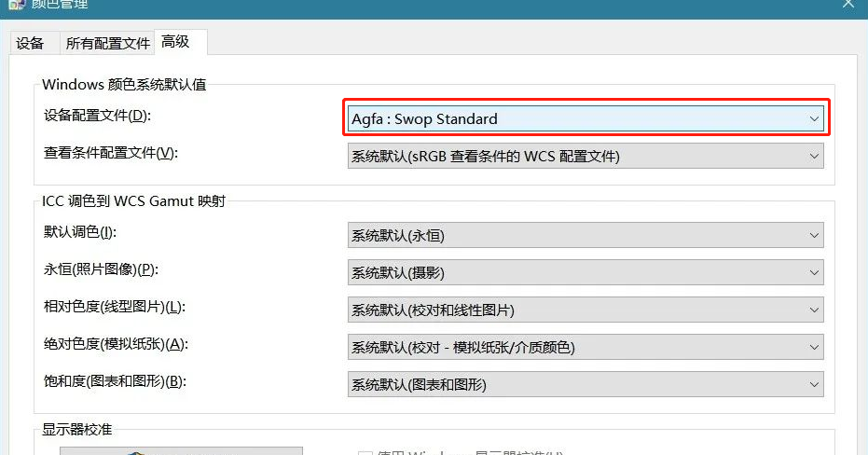Click the calibrate display button under 显示器校准
Viewport: 868px width, 455px height.
pyautogui.click(x=181, y=451)
